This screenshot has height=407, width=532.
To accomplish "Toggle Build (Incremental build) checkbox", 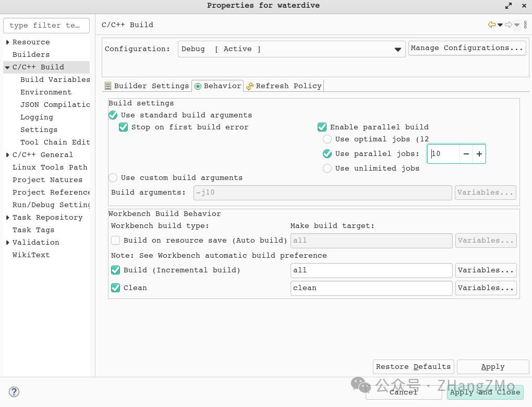I will click(115, 270).
